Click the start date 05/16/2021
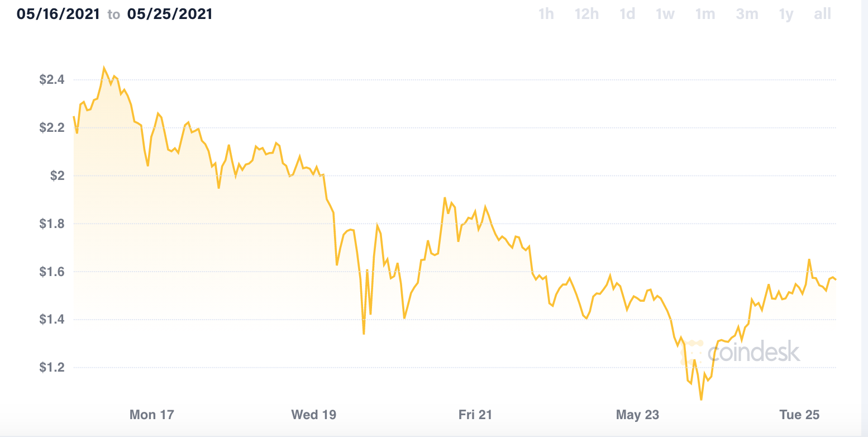 pyautogui.click(x=58, y=14)
